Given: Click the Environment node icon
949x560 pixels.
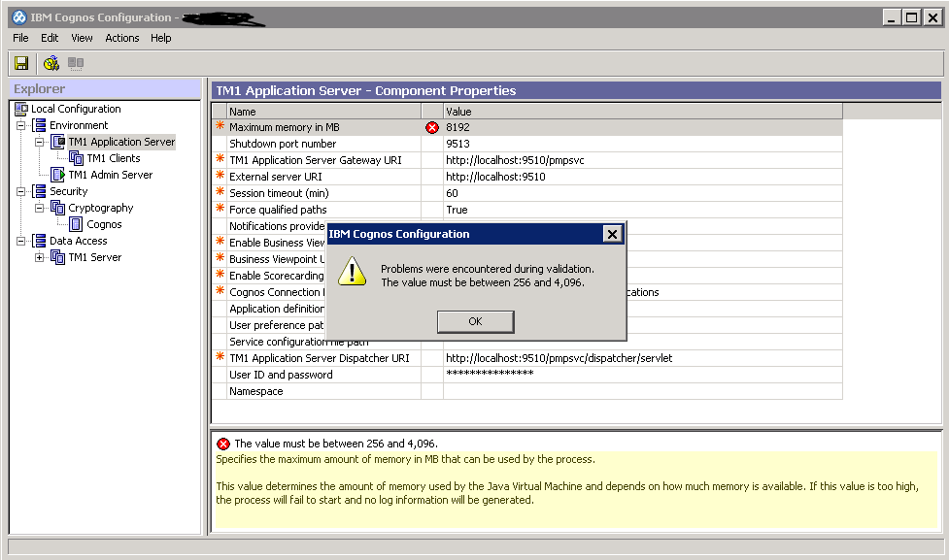Looking at the screenshot, I should pos(40,125).
